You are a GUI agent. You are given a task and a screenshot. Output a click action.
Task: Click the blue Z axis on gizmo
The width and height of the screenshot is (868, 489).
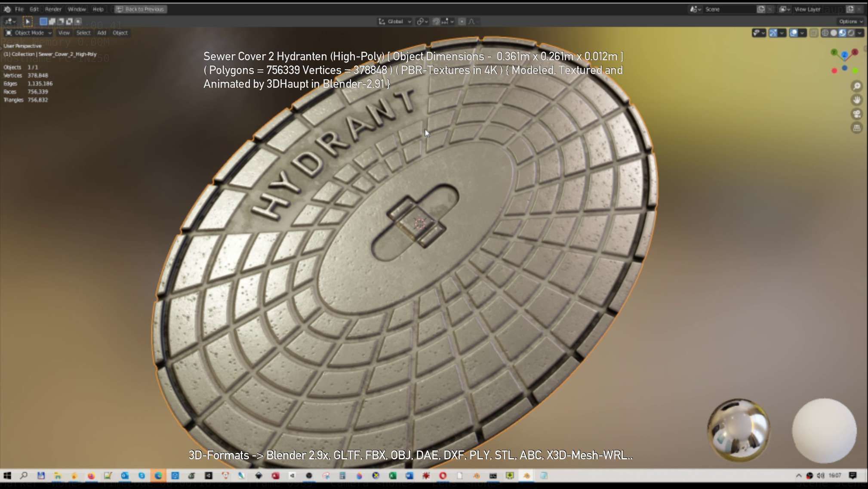click(x=845, y=55)
